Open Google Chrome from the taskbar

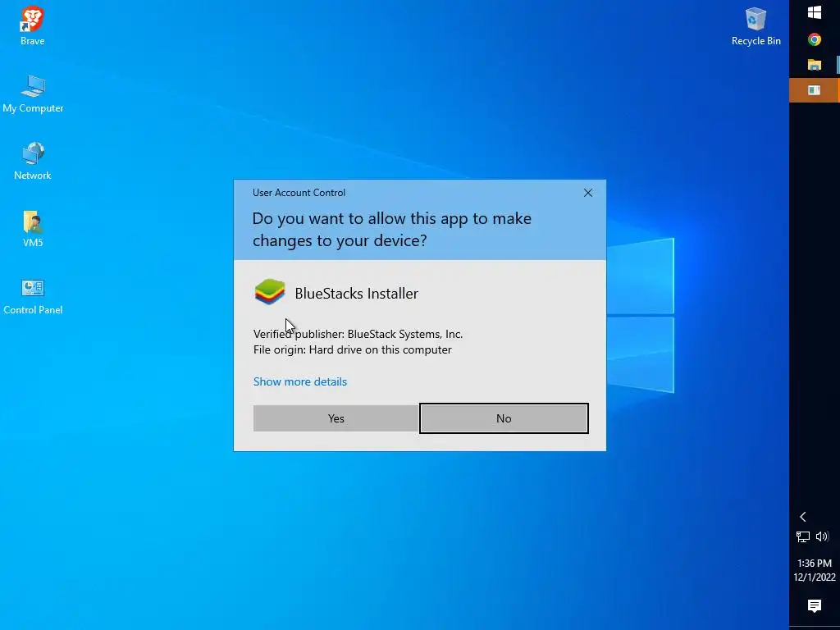[x=815, y=39]
